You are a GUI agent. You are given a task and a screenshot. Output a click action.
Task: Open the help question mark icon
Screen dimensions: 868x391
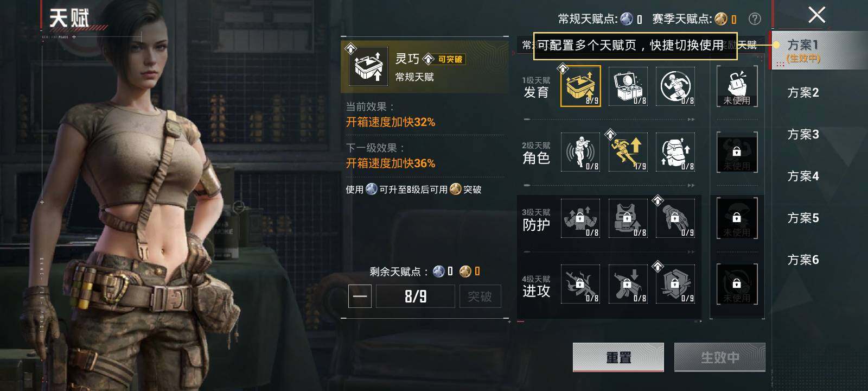point(755,19)
